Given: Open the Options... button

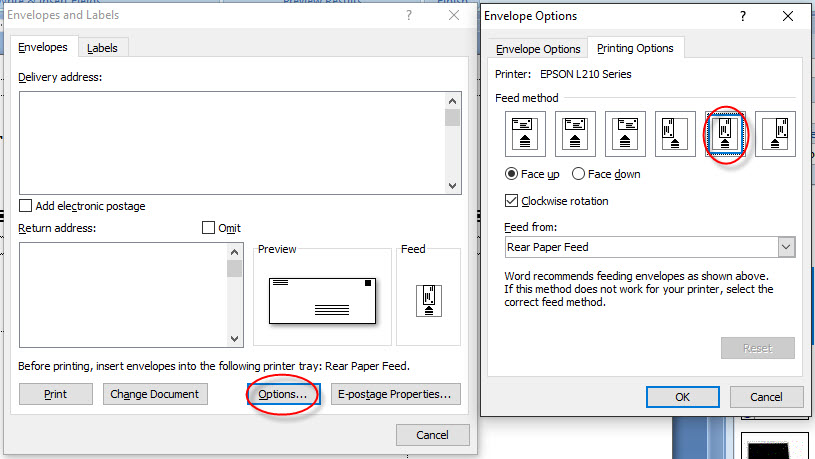Looking at the screenshot, I should click(283, 394).
